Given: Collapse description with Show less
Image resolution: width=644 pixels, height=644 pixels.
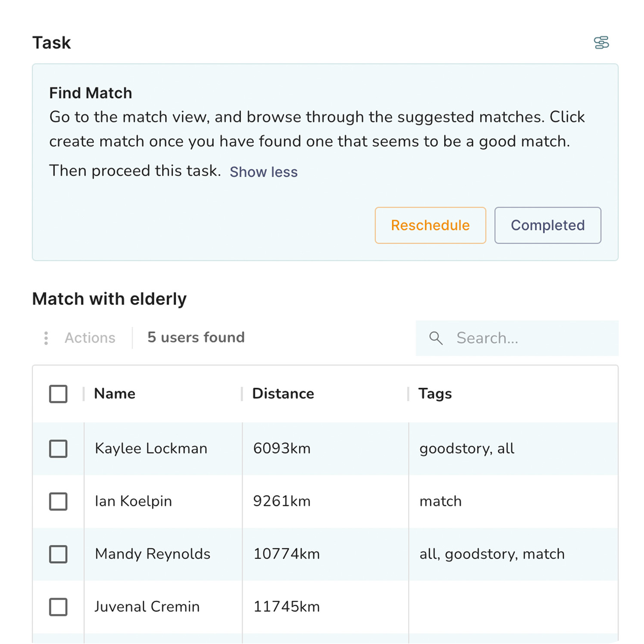Looking at the screenshot, I should point(264,172).
